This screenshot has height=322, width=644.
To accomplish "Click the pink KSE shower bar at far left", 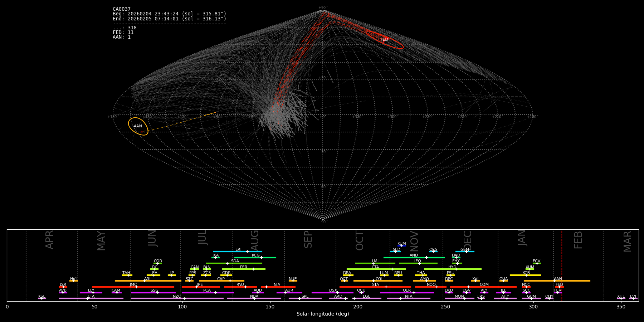I will click(42, 298).
